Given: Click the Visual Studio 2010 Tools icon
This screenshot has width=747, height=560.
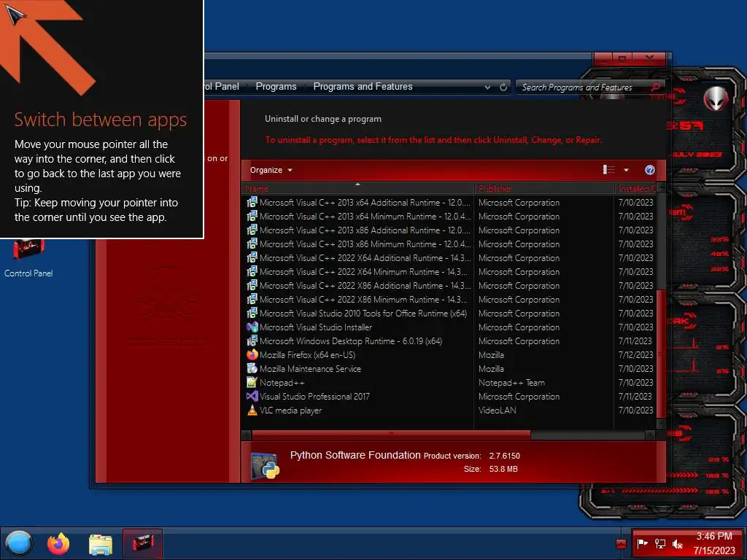Looking at the screenshot, I should pos(252,314).
